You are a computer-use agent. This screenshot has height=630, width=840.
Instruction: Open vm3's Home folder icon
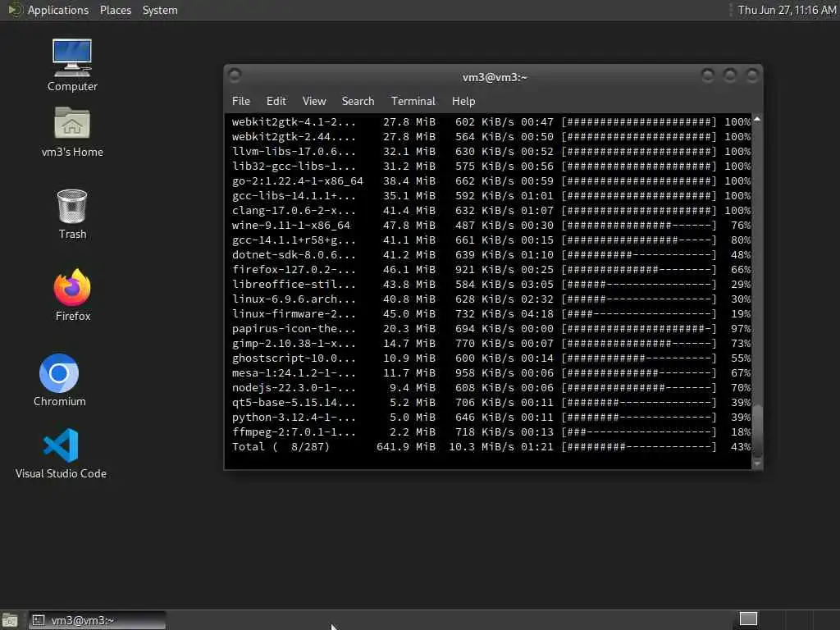pos(72,132)
